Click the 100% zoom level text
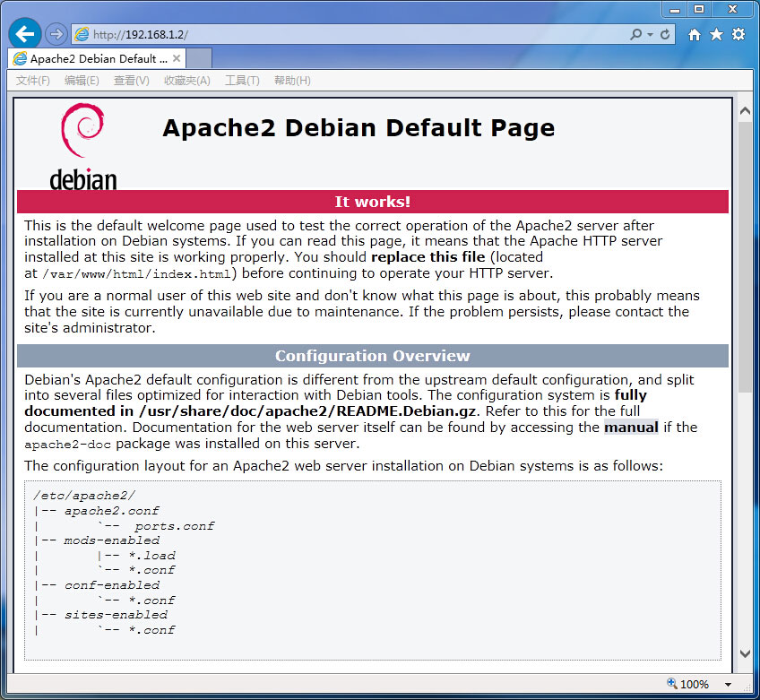 click(x=694, y=684)
